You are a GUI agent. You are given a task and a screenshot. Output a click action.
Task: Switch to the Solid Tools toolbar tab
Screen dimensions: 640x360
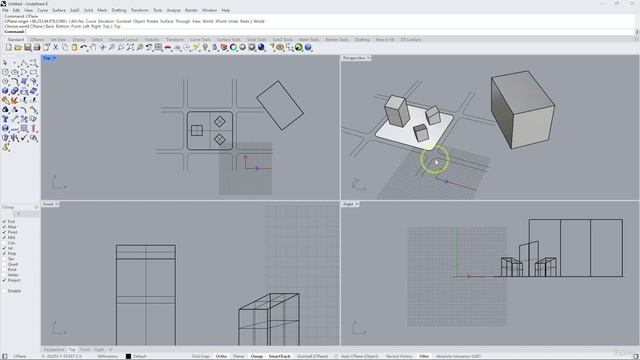coord(256,40)
